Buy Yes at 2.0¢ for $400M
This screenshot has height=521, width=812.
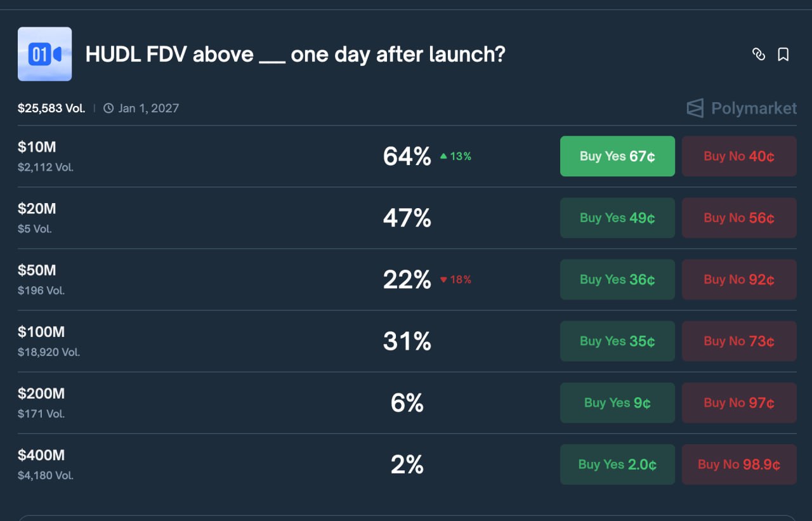pos(617,464)
